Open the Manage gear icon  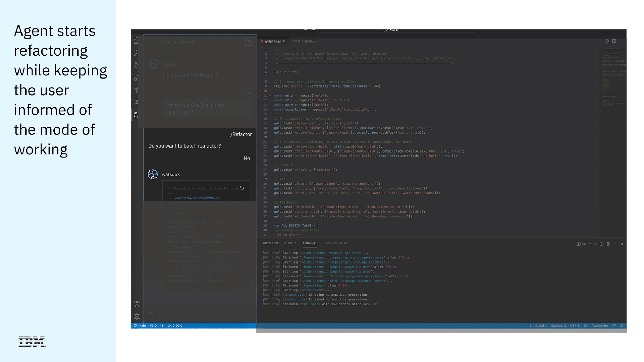point(137,317)
